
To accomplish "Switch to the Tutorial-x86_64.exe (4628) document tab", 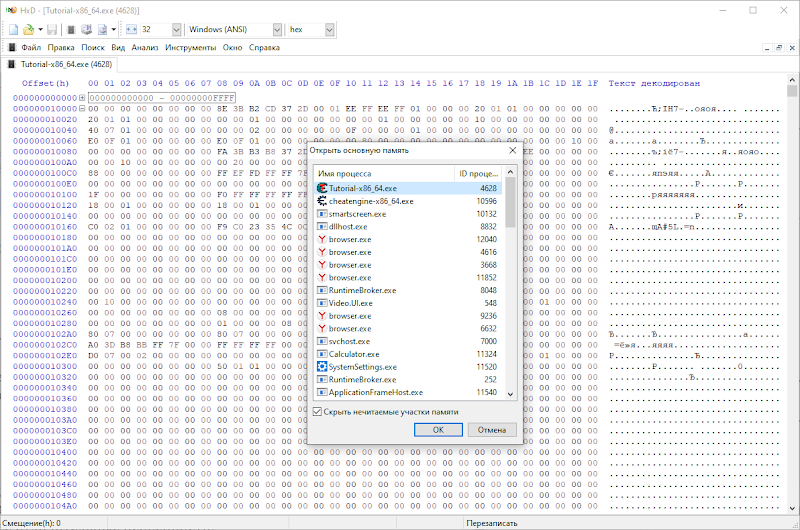I will [x=60, y=64].
